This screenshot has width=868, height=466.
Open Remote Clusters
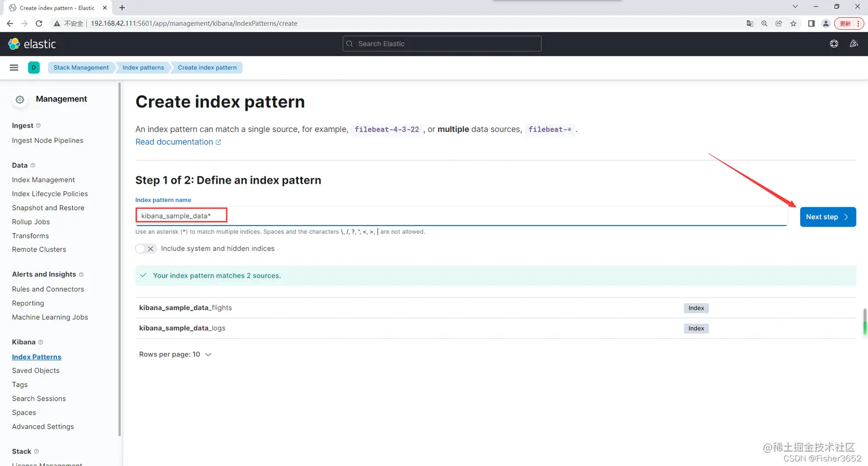39,250
